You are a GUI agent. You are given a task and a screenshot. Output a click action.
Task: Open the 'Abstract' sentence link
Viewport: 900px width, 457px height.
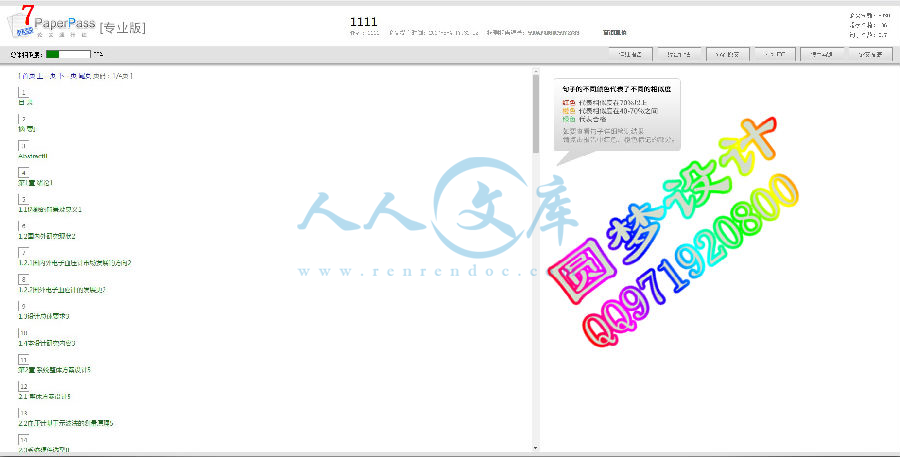click(x=33, y=156)
